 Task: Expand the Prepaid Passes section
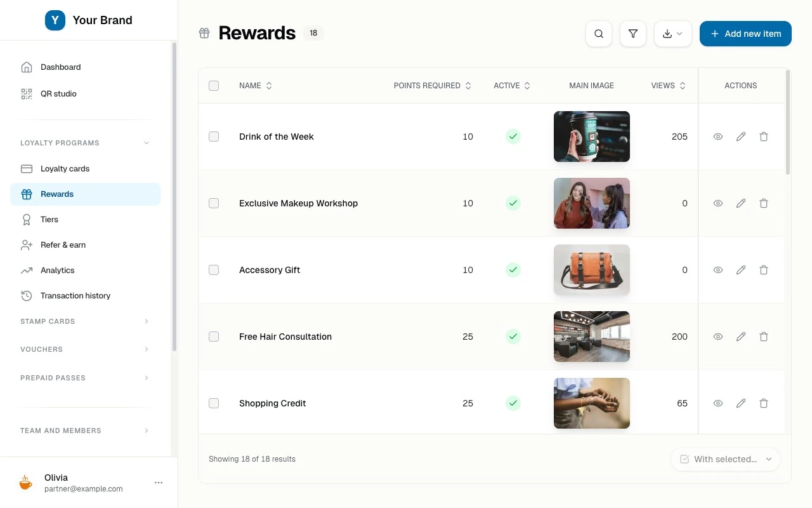click(x=85, y=378)
